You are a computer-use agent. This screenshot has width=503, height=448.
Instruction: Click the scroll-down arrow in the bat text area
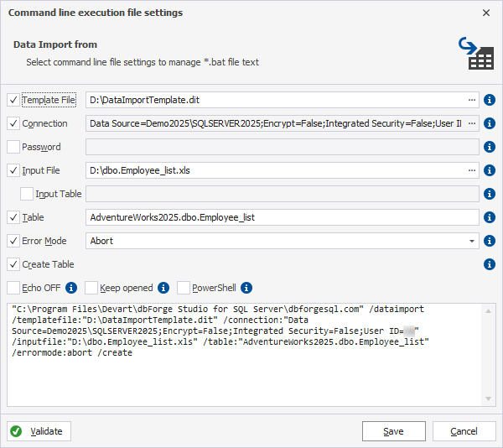(x=488, y=399)
